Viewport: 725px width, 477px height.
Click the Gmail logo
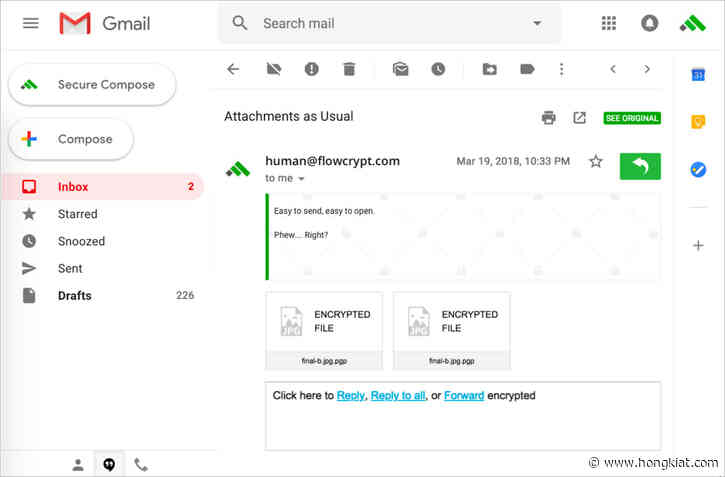[105, 23]
